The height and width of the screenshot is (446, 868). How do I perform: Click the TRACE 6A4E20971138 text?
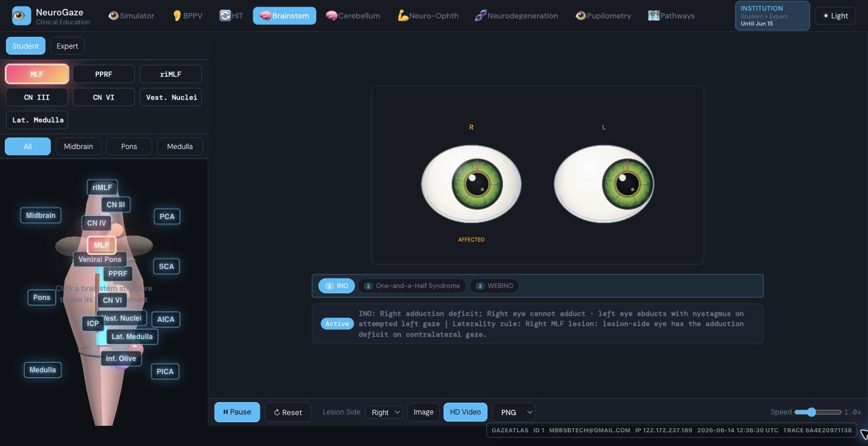(817, 431)
